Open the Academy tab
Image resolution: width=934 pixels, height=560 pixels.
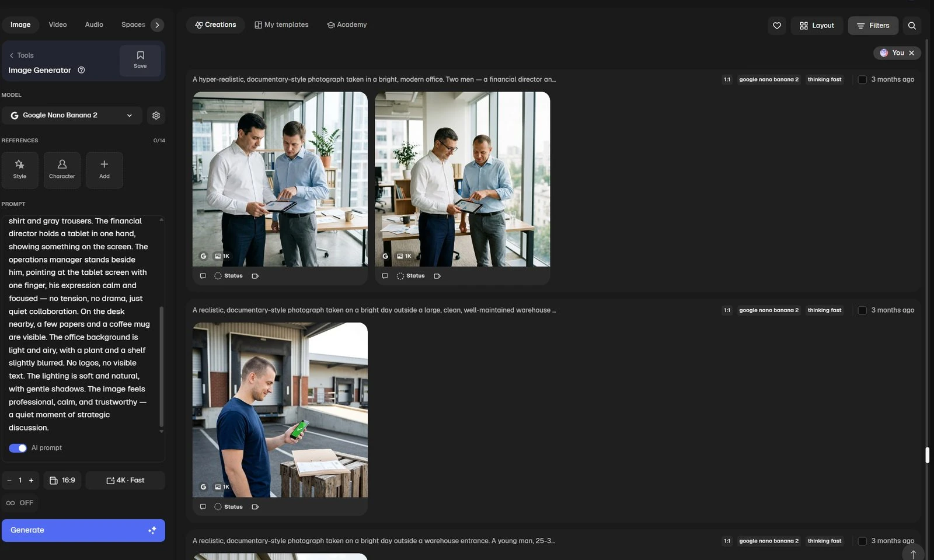[347, 25]
